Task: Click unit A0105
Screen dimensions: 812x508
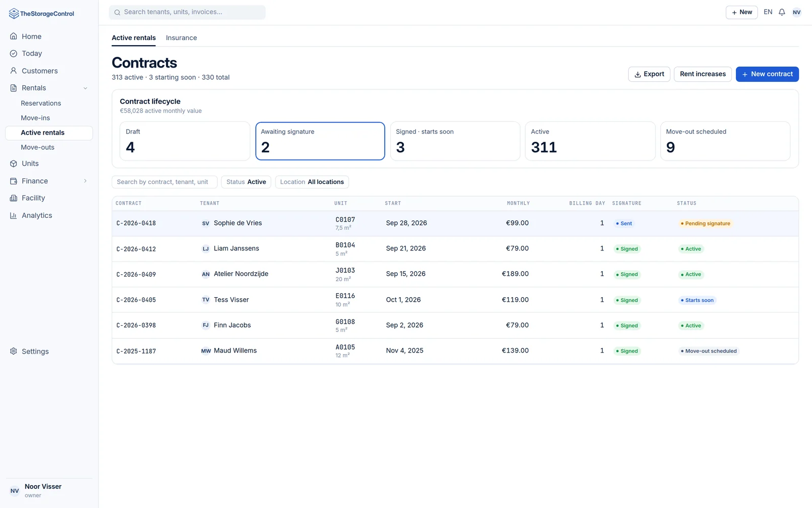Action: tap(345, 347)
